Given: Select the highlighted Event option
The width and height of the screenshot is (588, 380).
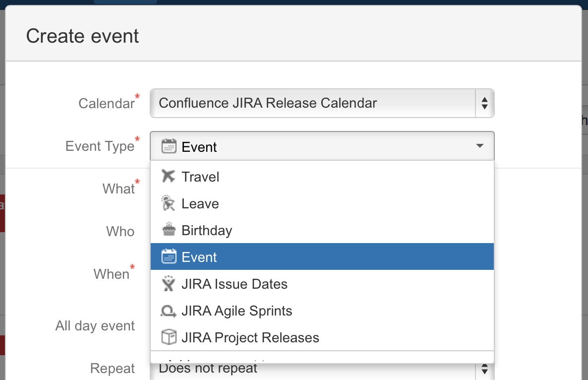Looking at the screenshot, I should [322, 256].
